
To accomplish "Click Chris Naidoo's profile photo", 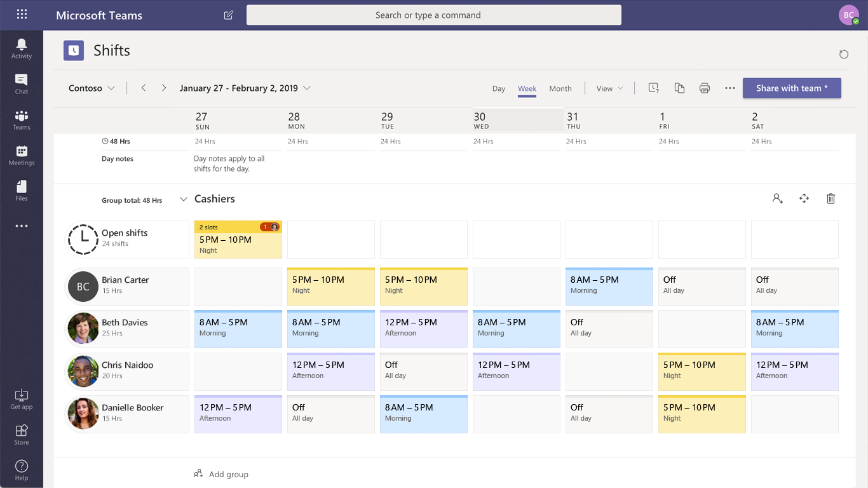I will tap(83, 371).
